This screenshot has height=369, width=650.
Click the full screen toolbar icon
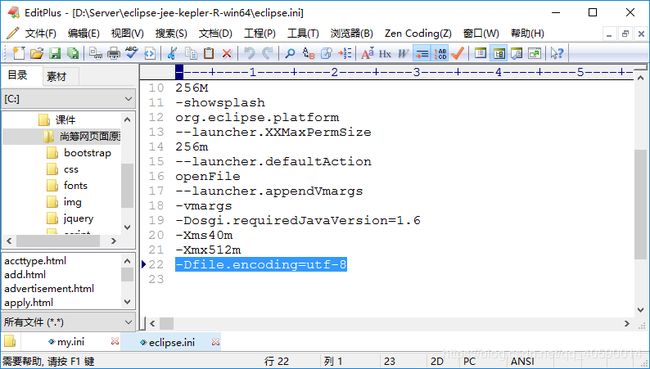tap(535, 53)
